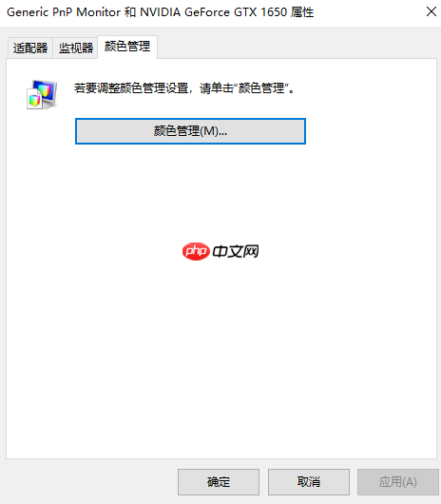The width and height of the screenshot is (441, 504).
Task: Click the empty grey area beside 确定
Action: click(x=90, y=481)
